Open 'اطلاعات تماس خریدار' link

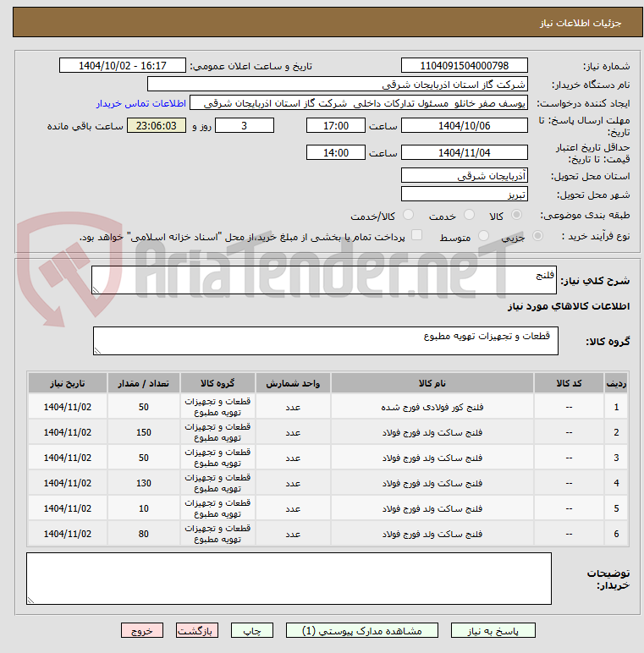click(141, 103)
